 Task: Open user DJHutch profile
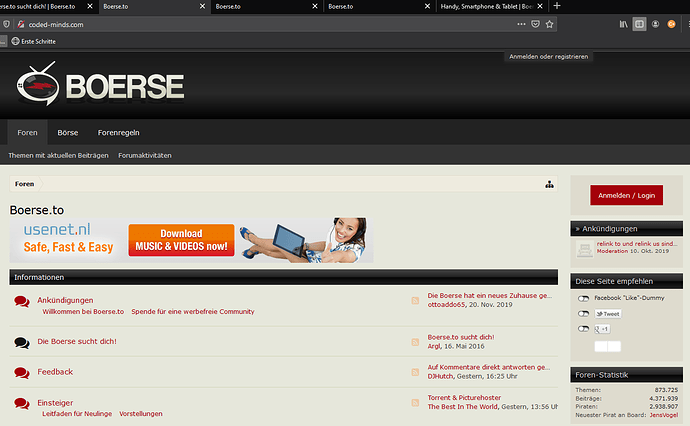[440, 376]
